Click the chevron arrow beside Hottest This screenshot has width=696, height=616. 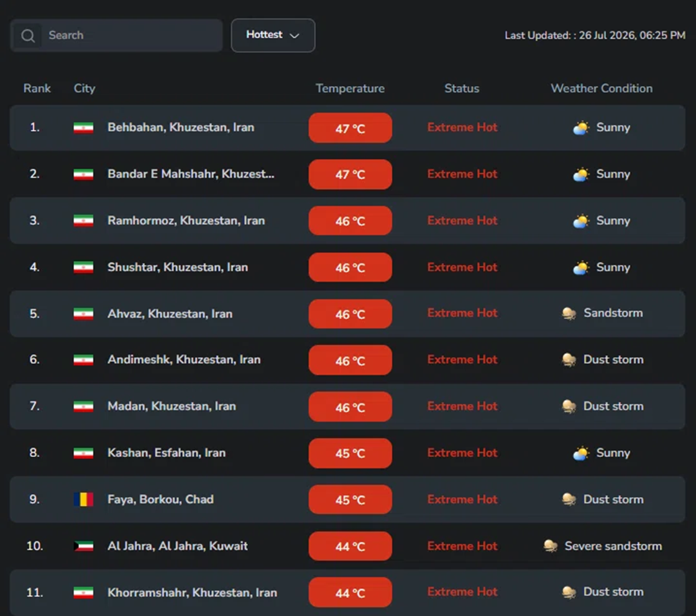[295, 35]
